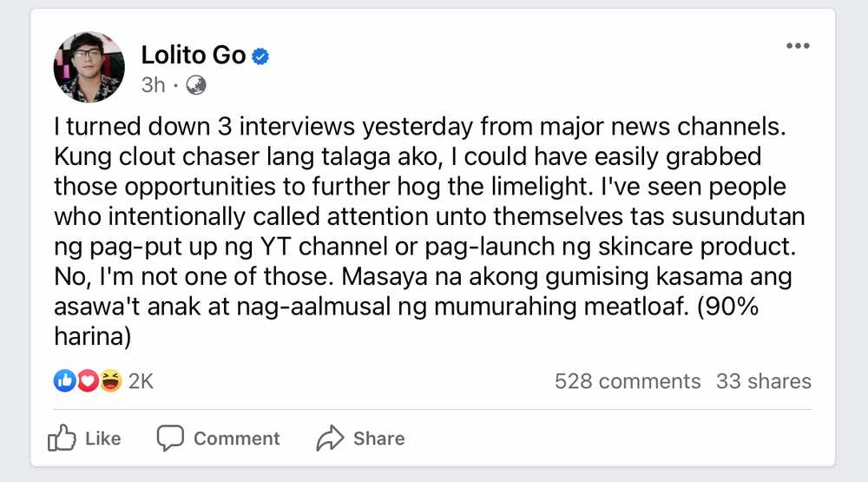Open the 2K reactions count
868x482 pixels.
click(141, 382)
